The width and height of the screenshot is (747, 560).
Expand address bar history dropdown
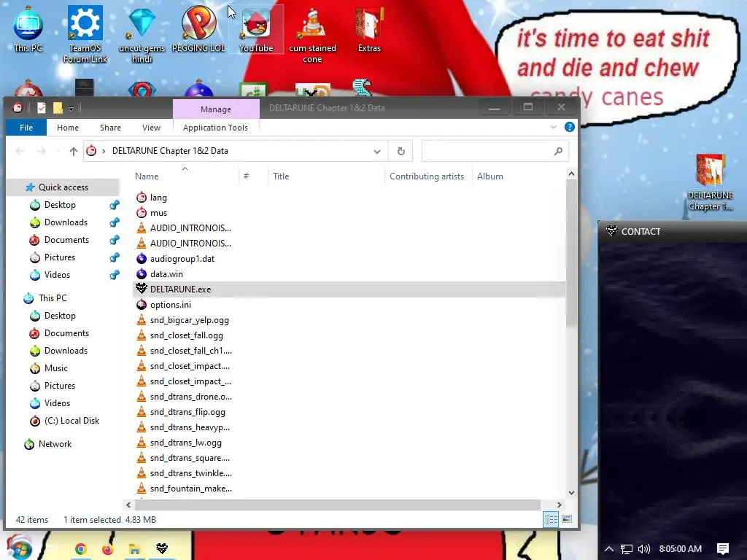[x=377, y=152]
